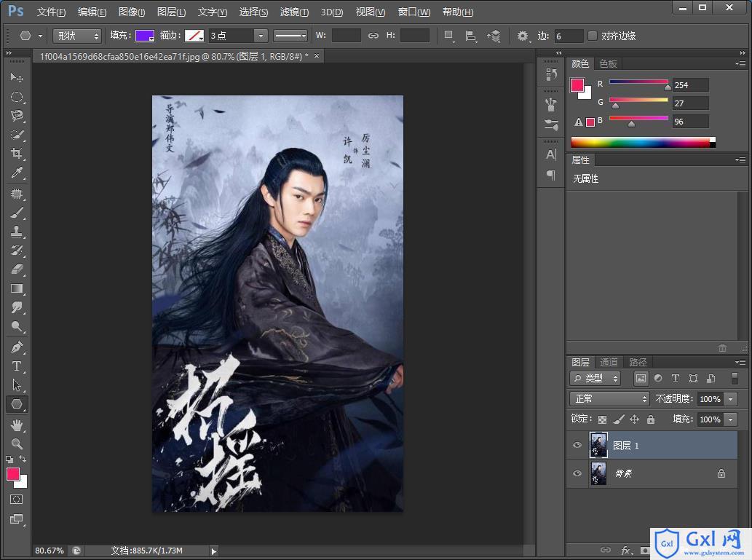Open the Character panel icon
The width and height of the screenshot is (752, 560).
(551, 154)
